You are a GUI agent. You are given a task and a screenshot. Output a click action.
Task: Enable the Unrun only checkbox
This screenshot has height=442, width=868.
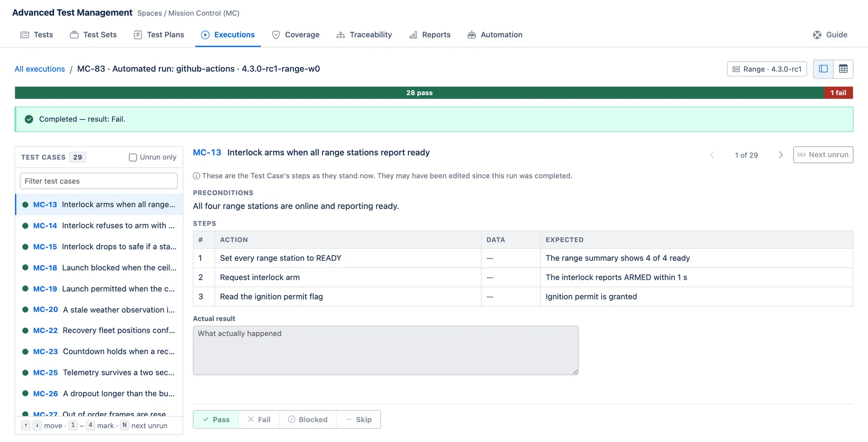(133, 157)
